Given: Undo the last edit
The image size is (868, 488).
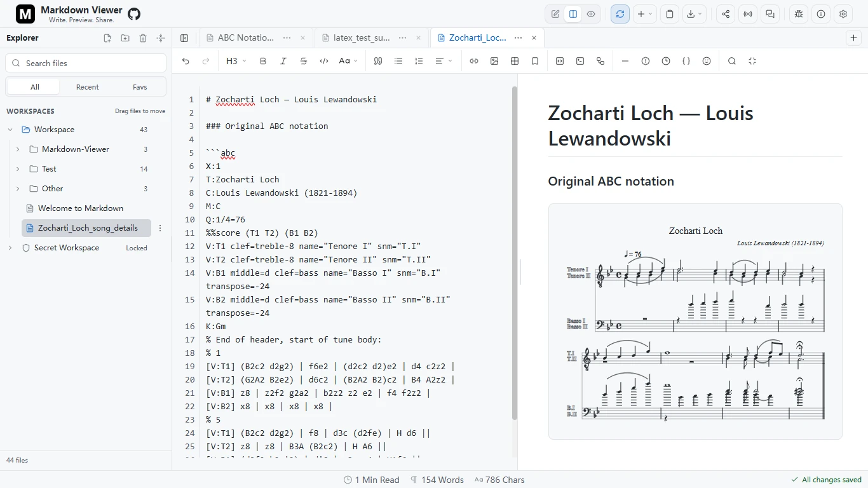Looking at the screenshot, I should click(x=186, y=61).
